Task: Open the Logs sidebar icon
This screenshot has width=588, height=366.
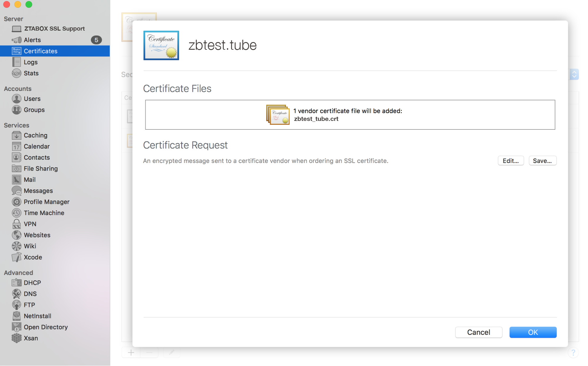Action: coord(16,62)
